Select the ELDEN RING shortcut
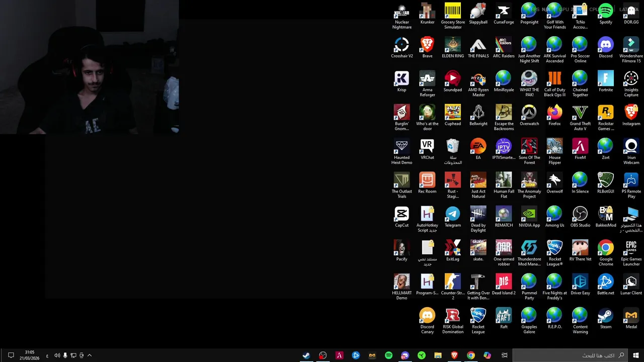 (453, 47)
